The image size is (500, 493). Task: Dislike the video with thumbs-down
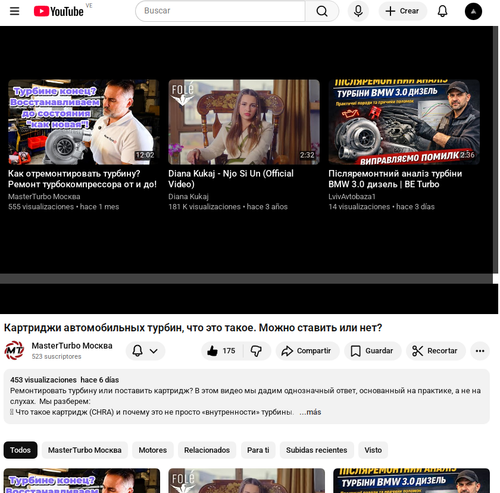pos(256,351)
